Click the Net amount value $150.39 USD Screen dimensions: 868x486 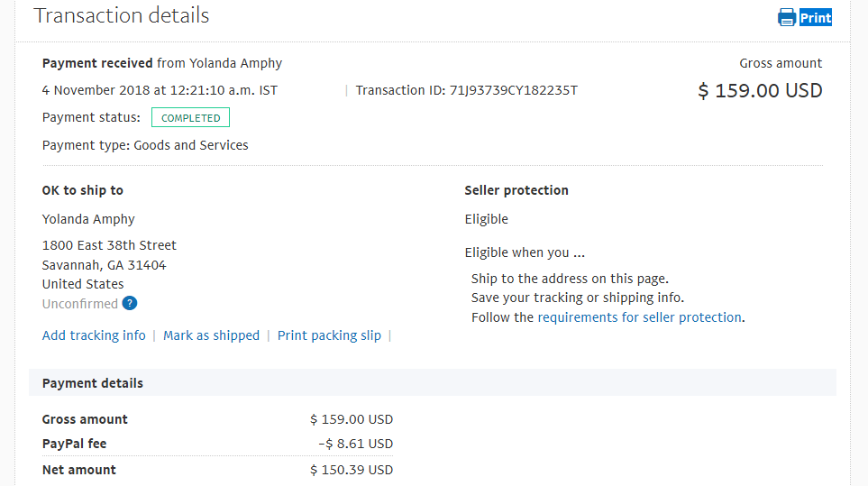352,470
